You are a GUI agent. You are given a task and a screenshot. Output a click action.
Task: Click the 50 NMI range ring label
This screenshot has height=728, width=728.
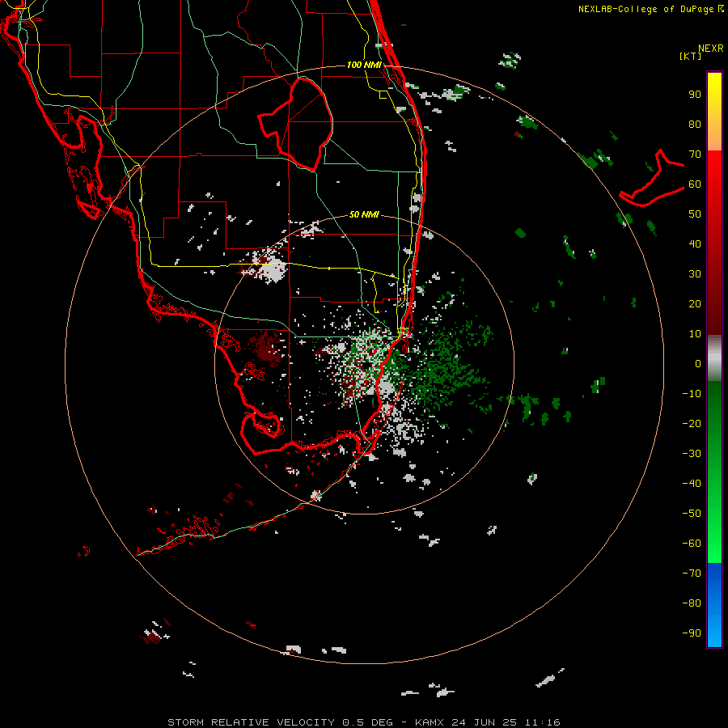(x=364, y=214)
